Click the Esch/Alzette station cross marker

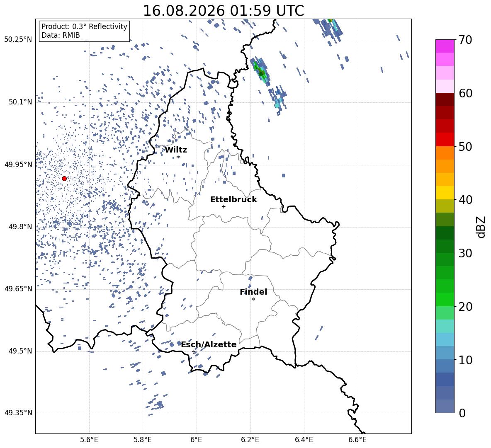click(194, 351)
